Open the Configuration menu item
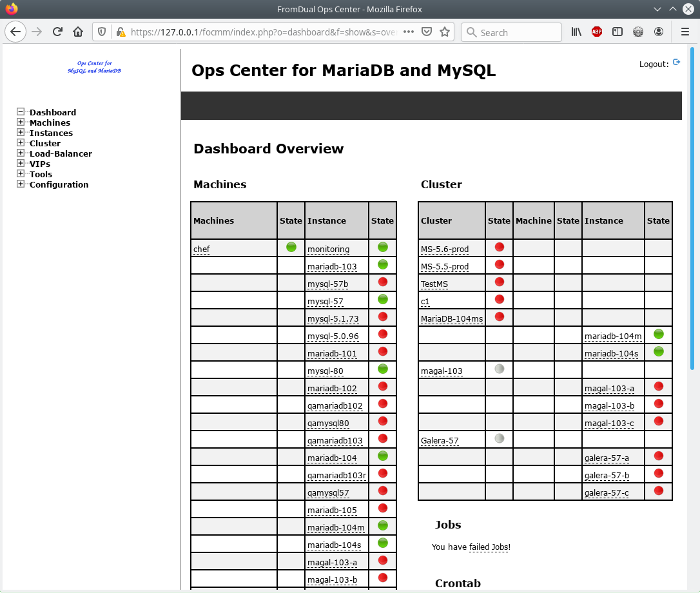Screen dimensions: 700x593 point(59,184)
